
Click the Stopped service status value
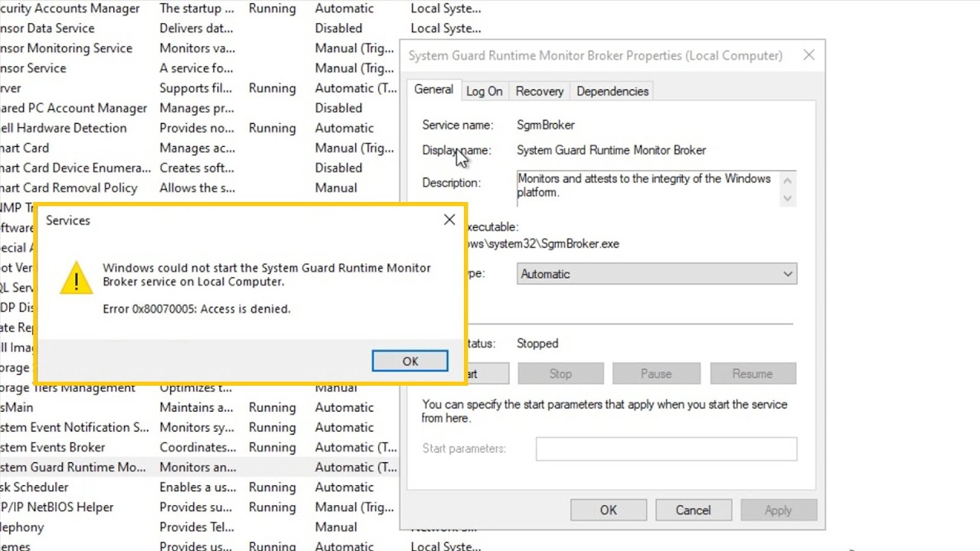tap(537, 344)
